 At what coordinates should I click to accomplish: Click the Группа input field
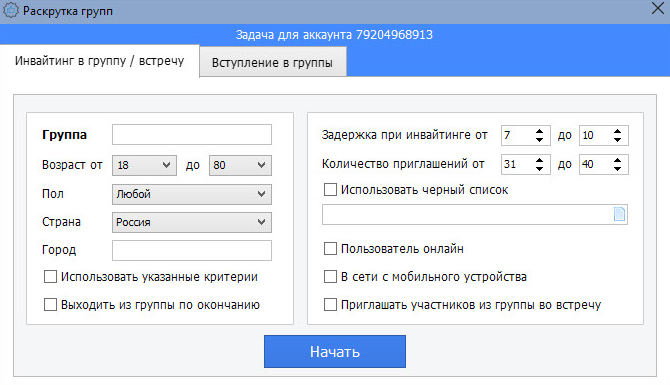coord(192,135)
